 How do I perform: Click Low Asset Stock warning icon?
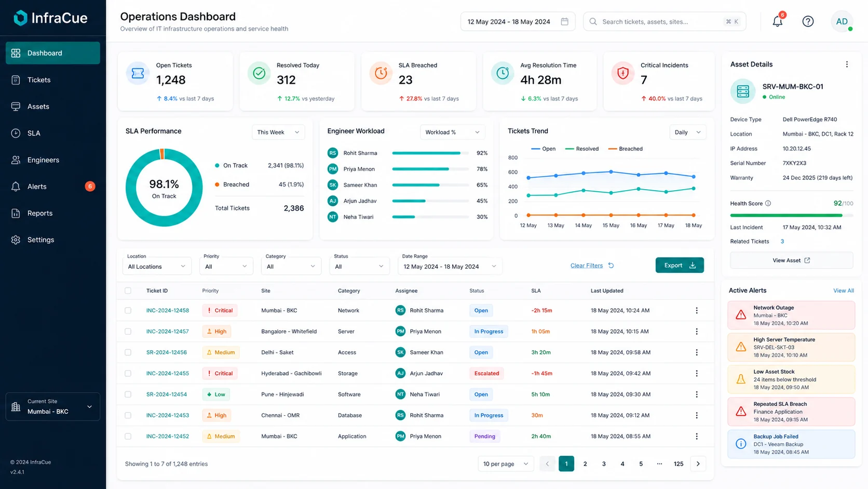741,379
